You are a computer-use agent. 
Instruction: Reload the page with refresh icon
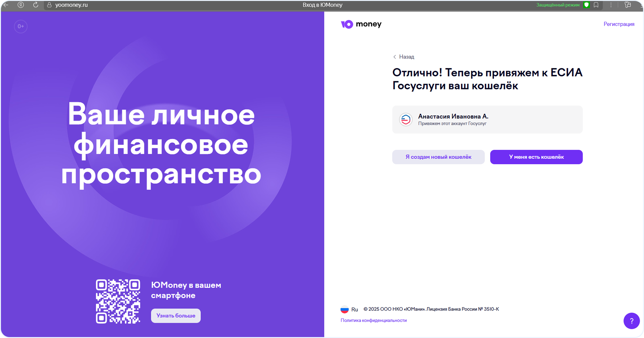click(36, 5)
